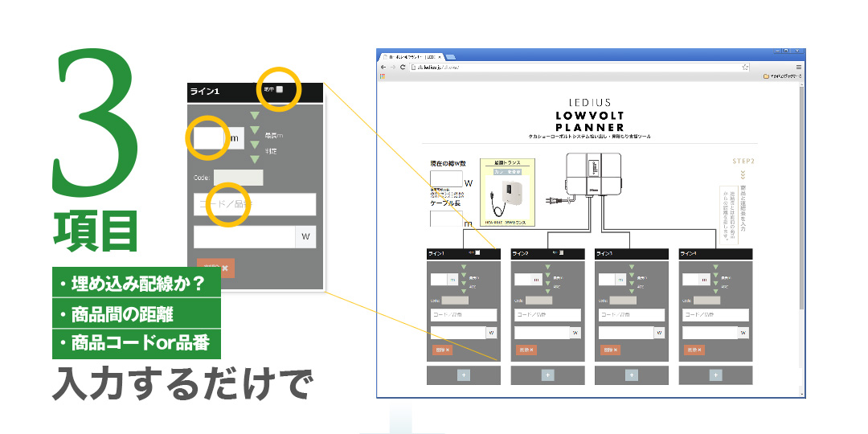The width and height of the screenshot is (868, 434).
Task: Open the bookmarks folder at bar's right end
Action: (782, 76)
